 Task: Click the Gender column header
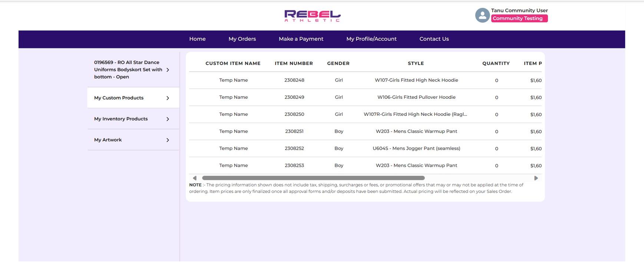tap(338, 64)
